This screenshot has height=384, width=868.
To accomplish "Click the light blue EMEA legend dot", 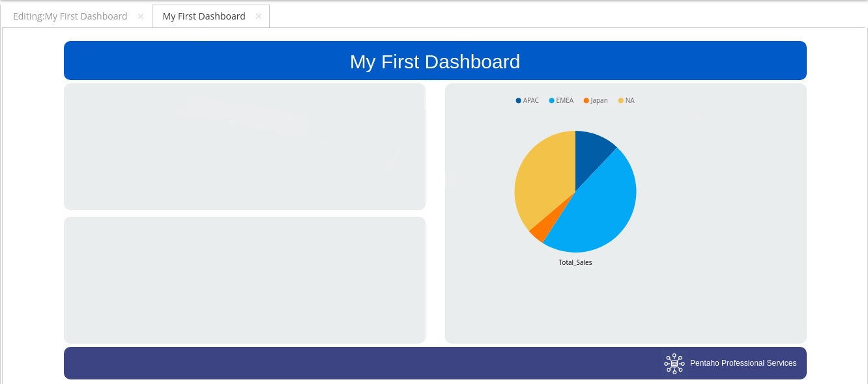I will (x=552, y=101).
